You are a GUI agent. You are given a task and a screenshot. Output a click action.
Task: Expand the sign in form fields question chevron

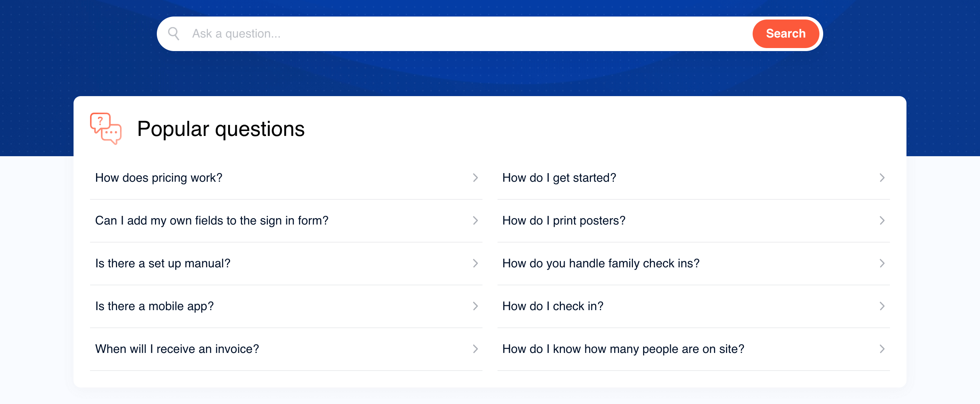click(x=475, y=220)
